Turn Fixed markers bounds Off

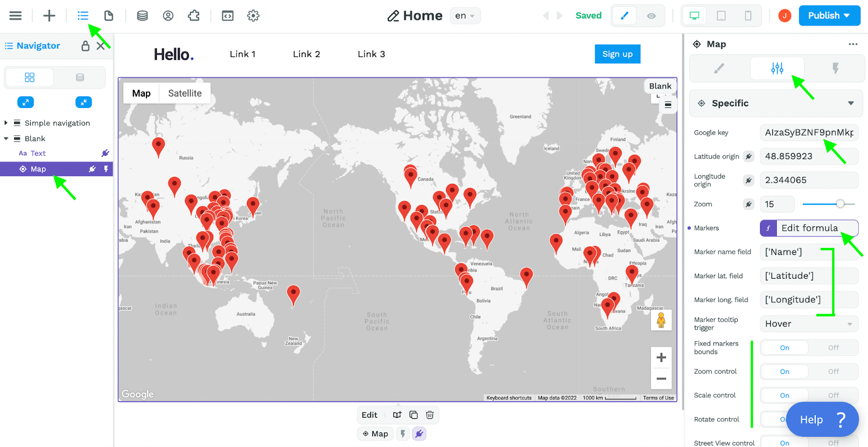[x=833, y=348]
